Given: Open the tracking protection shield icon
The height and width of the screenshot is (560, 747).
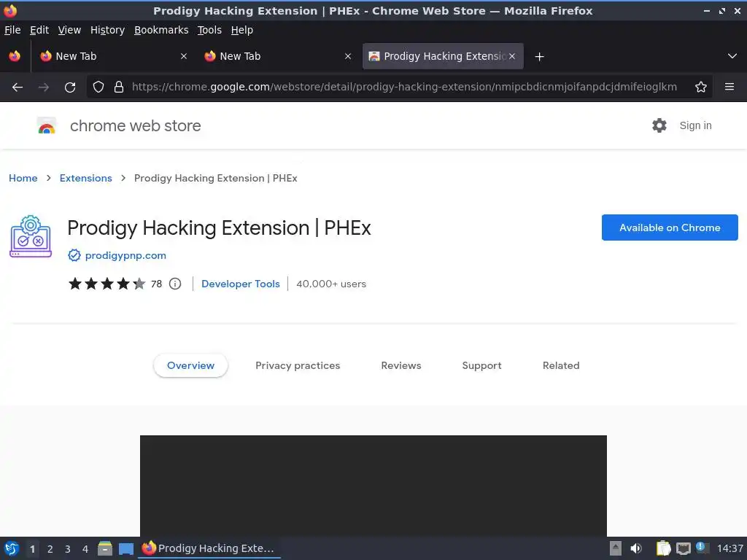Looking at the screenshot, I should click(98, 87).
